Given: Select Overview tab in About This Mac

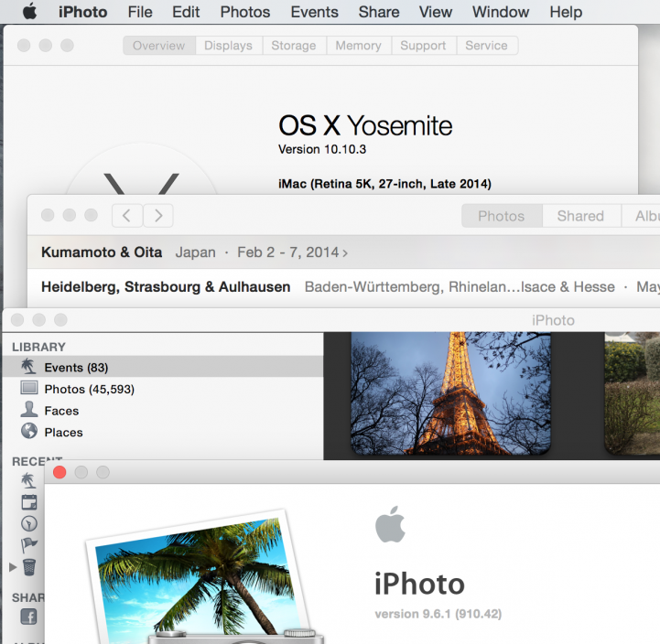Looking at the screenshot, I should (x=159, y=46).
